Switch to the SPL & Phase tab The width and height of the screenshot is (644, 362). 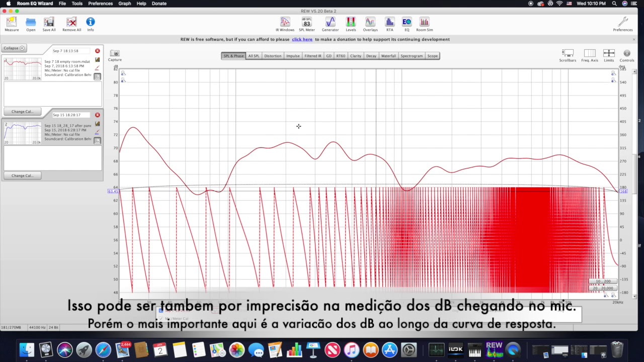click(x=233, y=56)
